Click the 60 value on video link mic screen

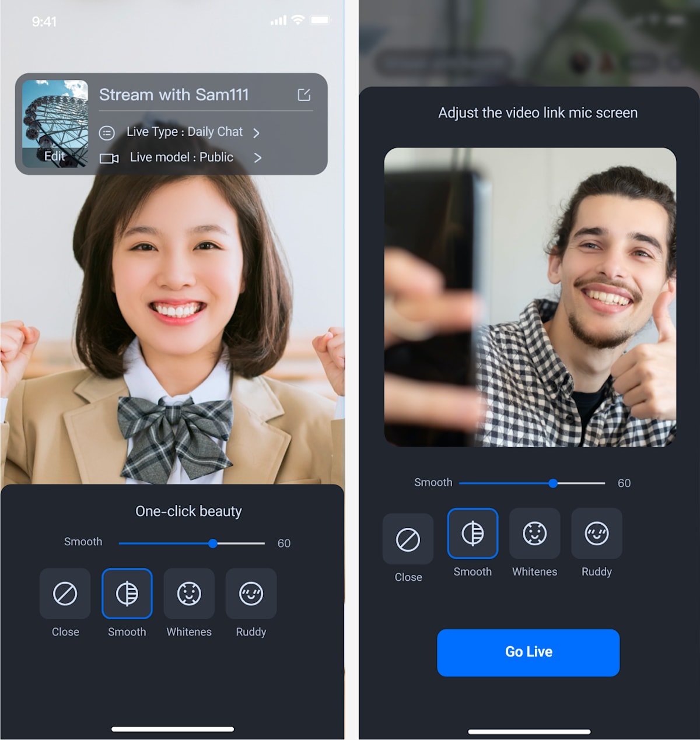pos(624,483)
